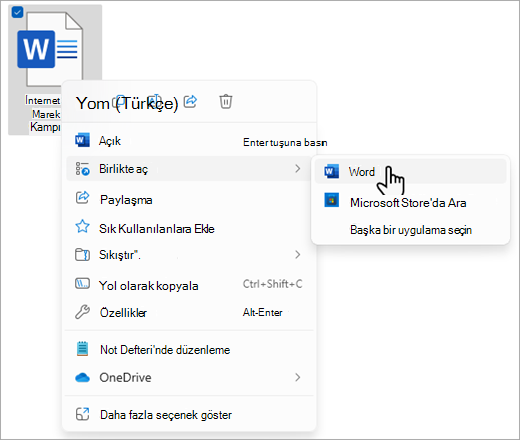Select Sık Kullanılanlara Ekle
Screen dimensions: 520x440
click(189, 229)
